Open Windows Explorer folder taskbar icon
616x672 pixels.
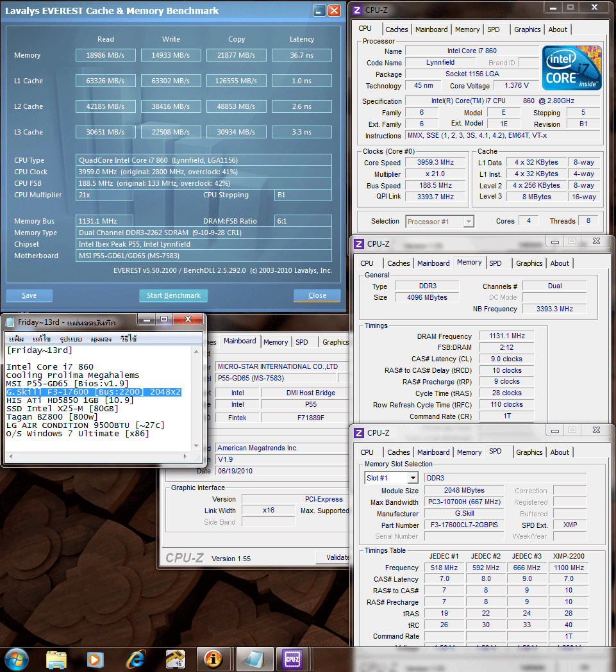tap(56, 660)
